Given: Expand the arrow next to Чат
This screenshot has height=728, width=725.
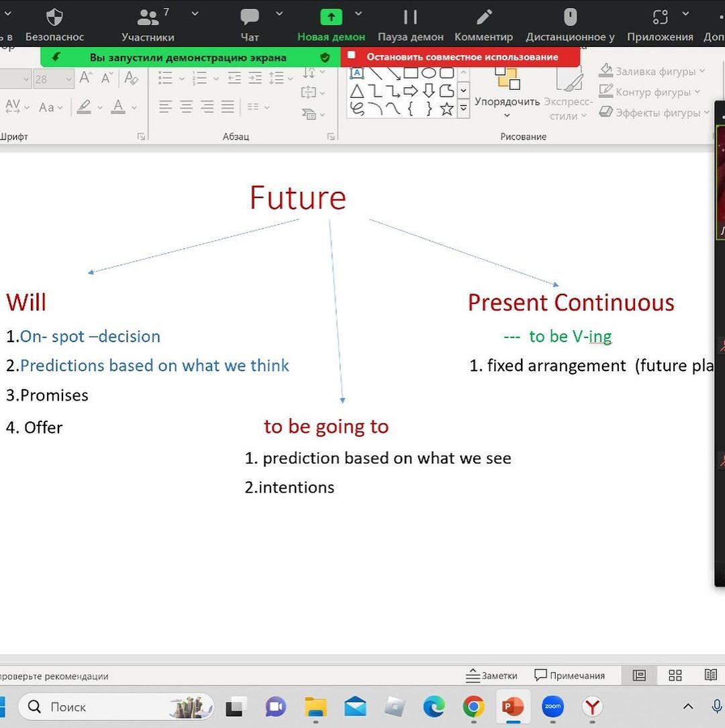Looking at the screenshot, I should pyautogui.click(x=279, y=14).
